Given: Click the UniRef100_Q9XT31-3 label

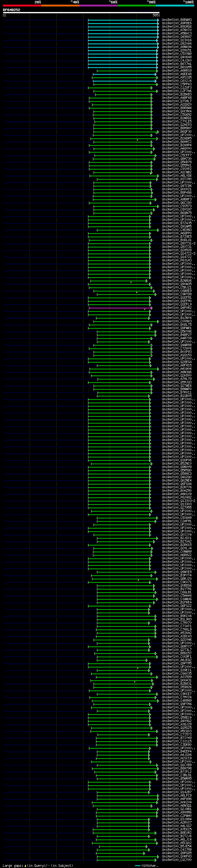Looking at the screenshot, I should [x=179, y=243].
